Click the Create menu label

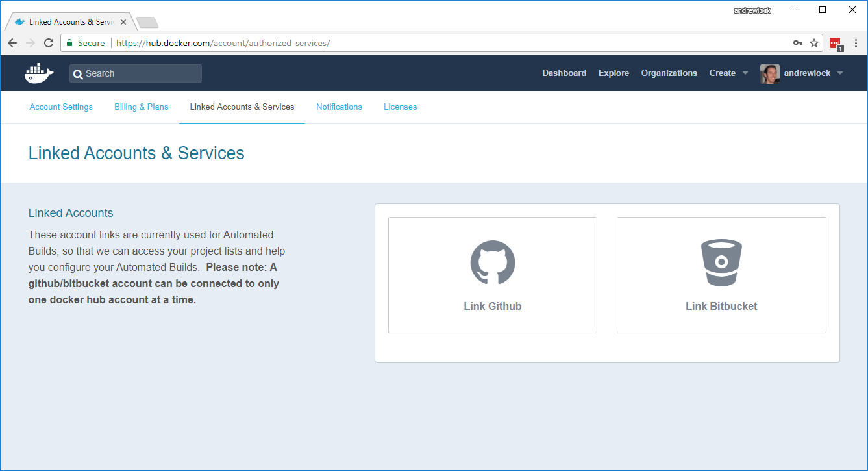(723, 73)
